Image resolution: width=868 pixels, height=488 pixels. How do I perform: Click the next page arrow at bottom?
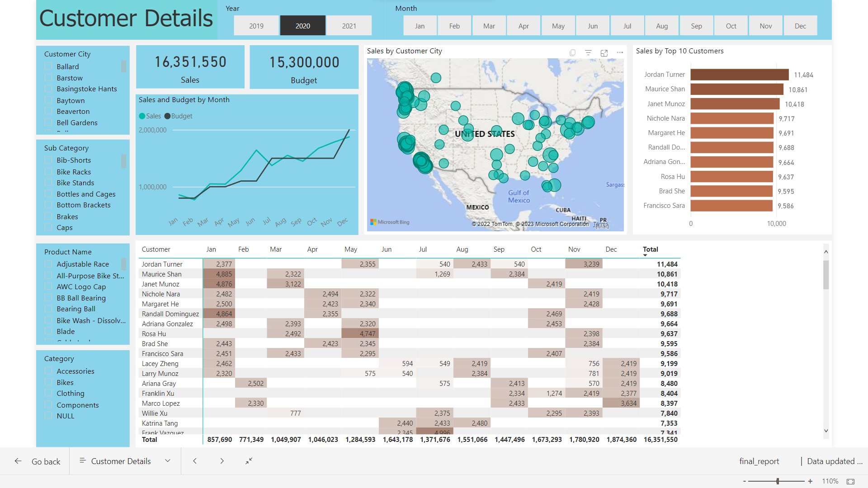point(222,461)
